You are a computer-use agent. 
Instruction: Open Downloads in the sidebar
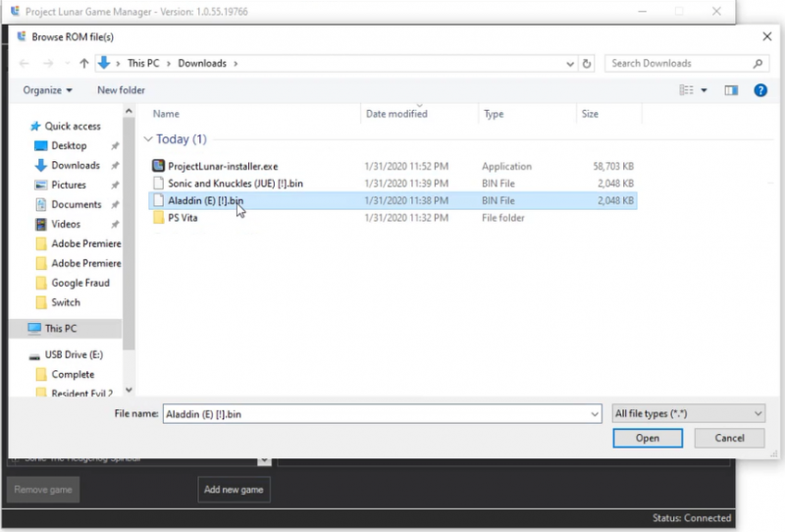[76, 165]
